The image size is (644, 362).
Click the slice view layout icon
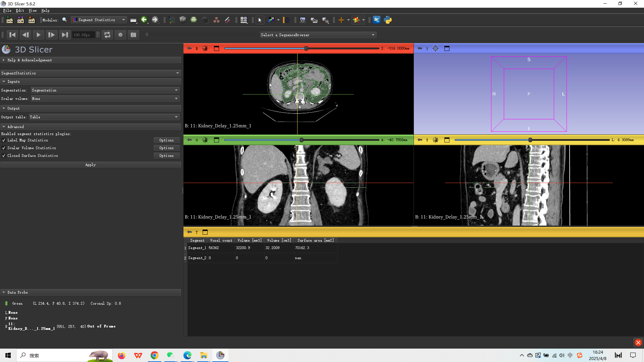click(x=244, y=20)
